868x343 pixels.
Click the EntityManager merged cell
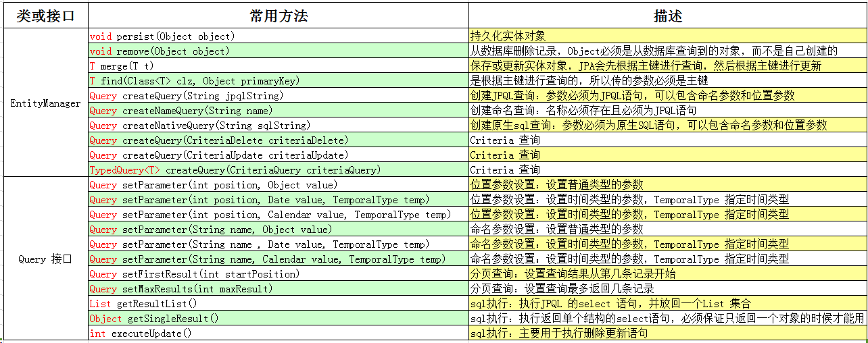tap(45, 103)
